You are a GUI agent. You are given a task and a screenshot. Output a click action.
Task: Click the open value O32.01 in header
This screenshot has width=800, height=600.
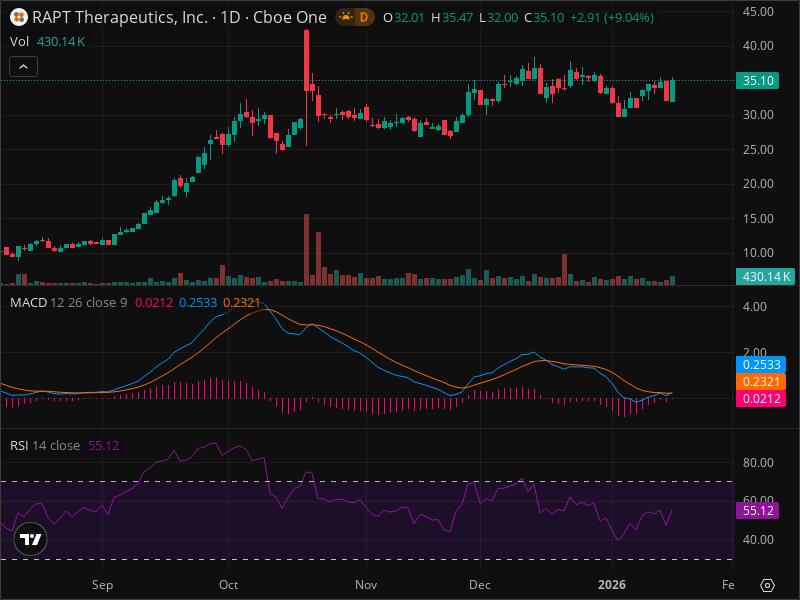coord(404,18)
